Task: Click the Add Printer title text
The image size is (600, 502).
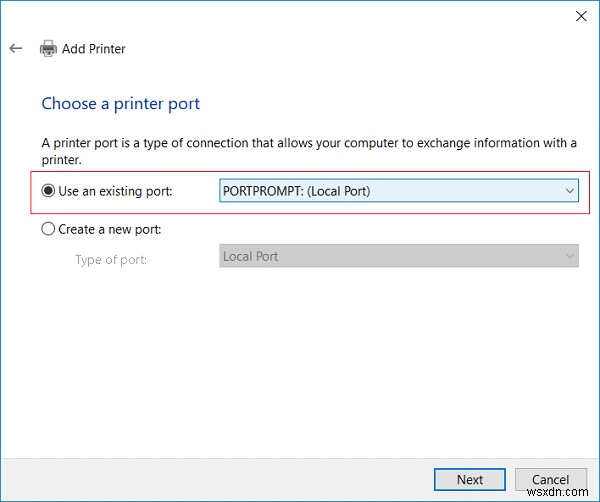Action: [x=94, y=49]
